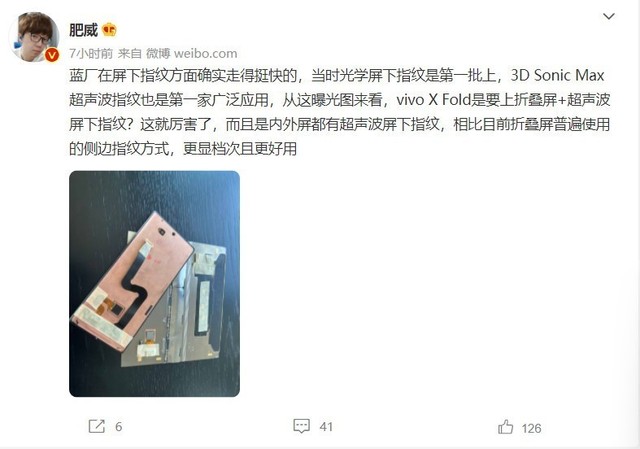Open 肥威's profile avatar picture
Screen dimensions: 640x449
click(34, 37)
